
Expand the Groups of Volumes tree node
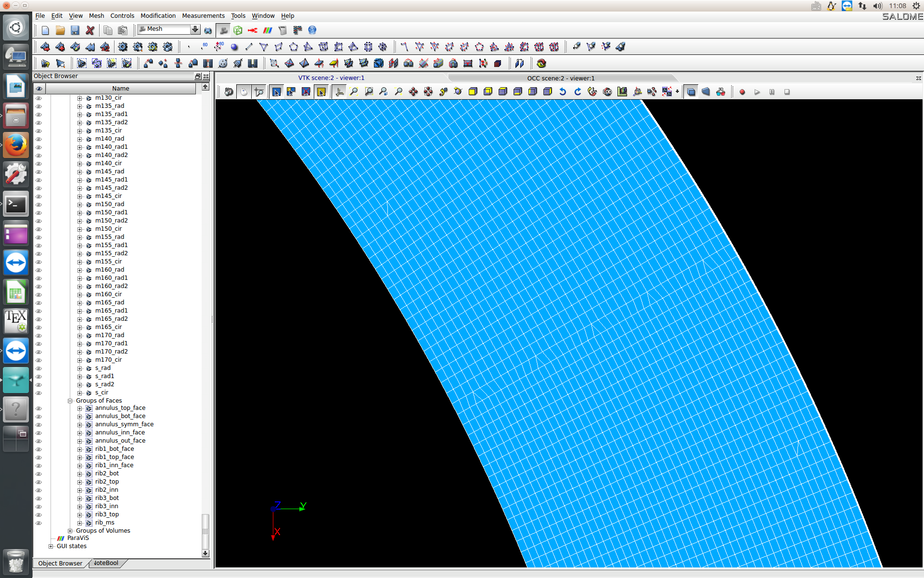(70, 531)
